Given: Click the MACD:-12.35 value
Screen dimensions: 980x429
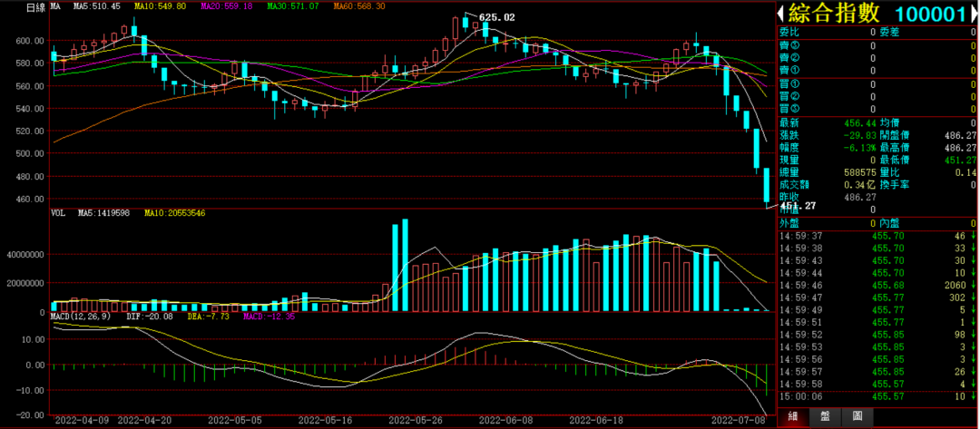Looking at the screenshot, I should [269, 317].
